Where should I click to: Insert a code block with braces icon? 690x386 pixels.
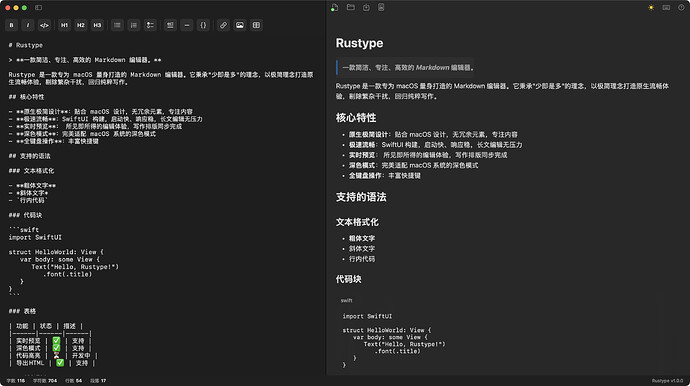pyautogui.click(x=203, y=25)
